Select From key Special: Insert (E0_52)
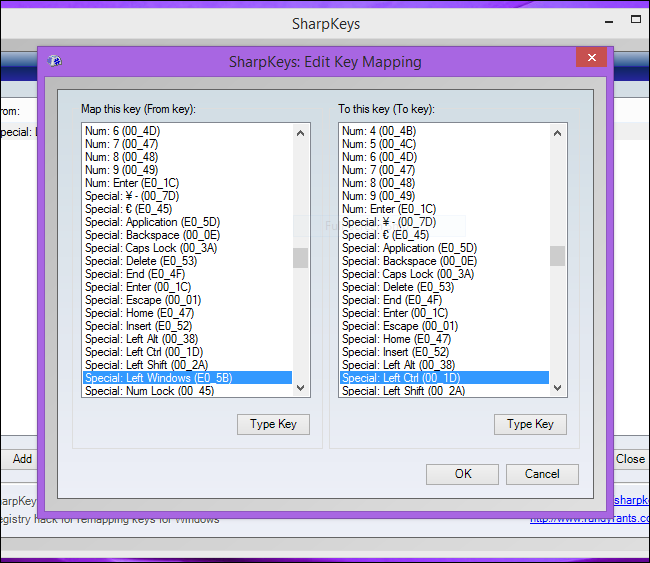The height and width of the screenshot is (563, 650). [x=187, y=326]
